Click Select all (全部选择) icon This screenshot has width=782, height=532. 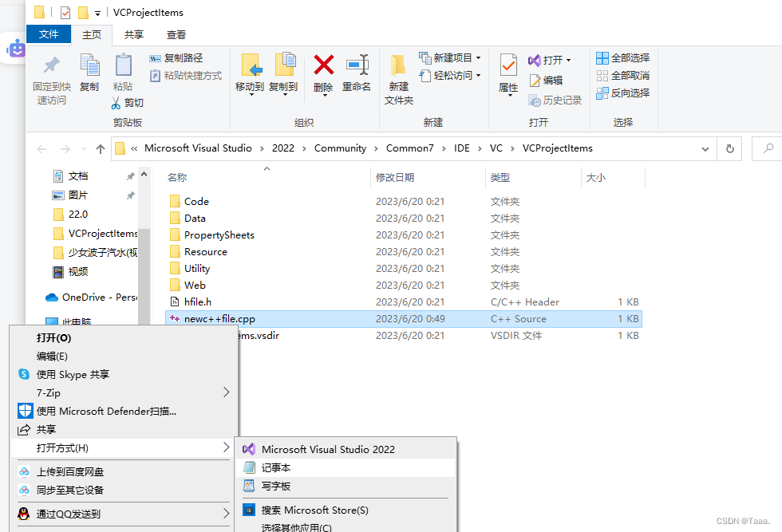[x=602, y=58]
